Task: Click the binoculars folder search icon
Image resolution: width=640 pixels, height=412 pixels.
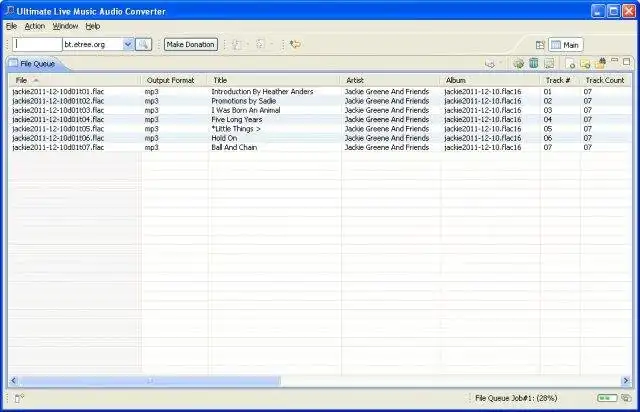Action: click(600, 63)
